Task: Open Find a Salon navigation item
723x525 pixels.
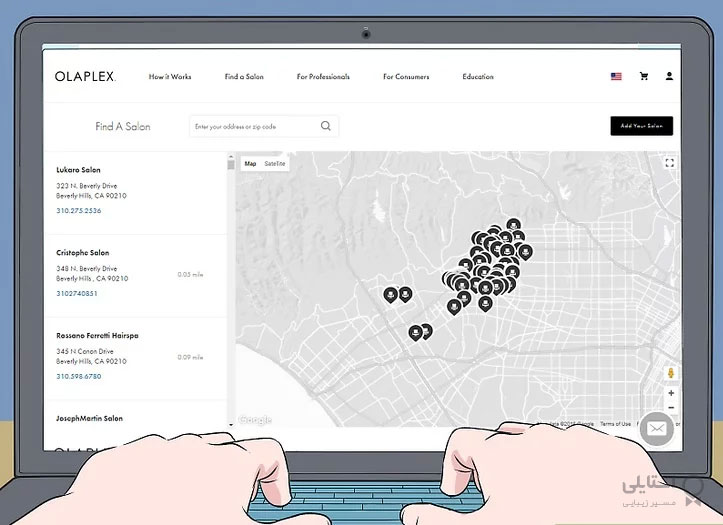Action: 244,77
